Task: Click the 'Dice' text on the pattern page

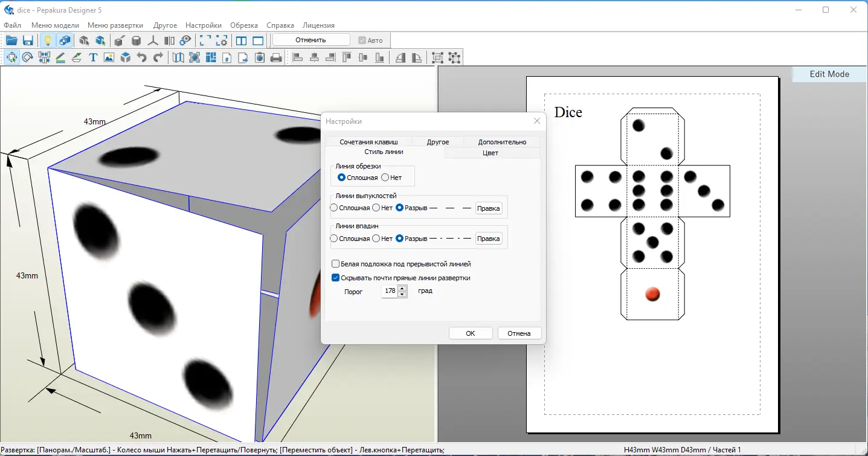Action: 568,112
